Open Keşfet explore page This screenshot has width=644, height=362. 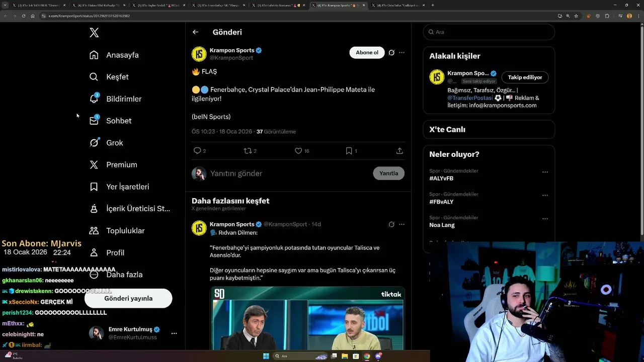[x=109, y=77]
